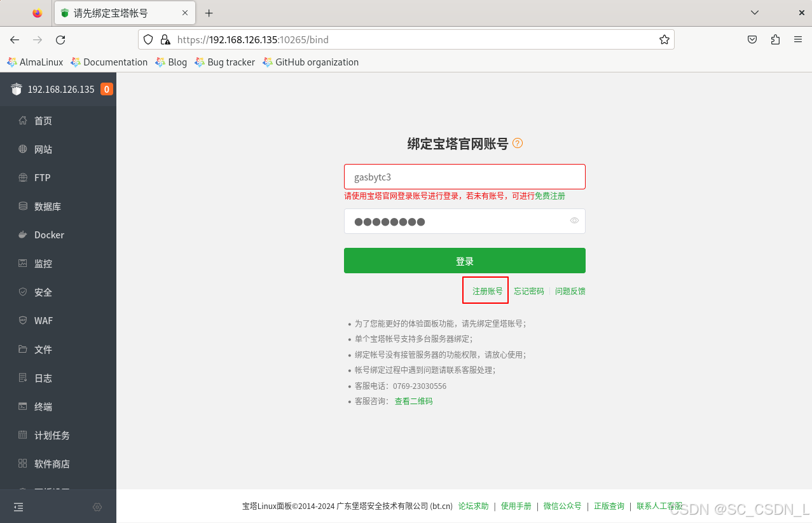
Task: Click the FTP sidebar icon
Action: point(23,177)
